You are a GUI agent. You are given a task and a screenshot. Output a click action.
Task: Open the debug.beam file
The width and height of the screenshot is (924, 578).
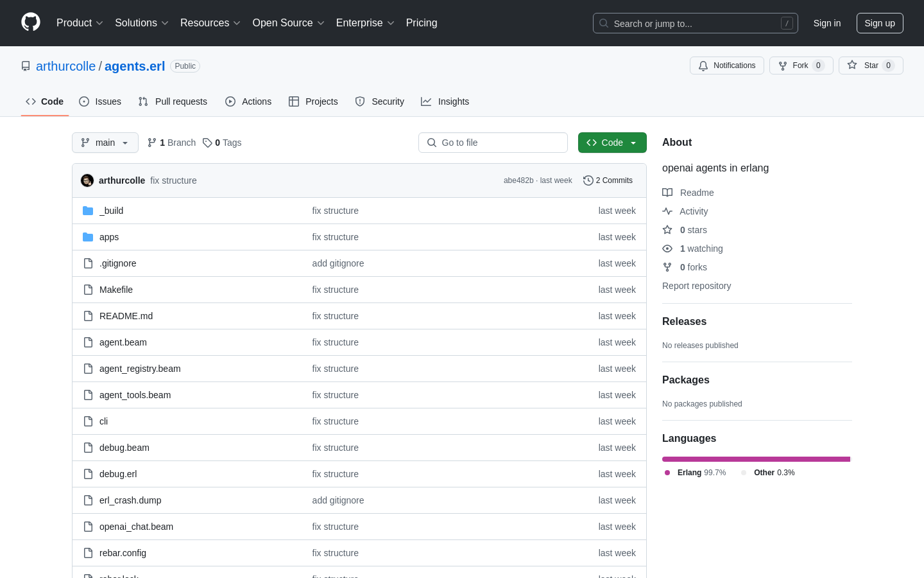pyautogui.click(x=124, y=448)
